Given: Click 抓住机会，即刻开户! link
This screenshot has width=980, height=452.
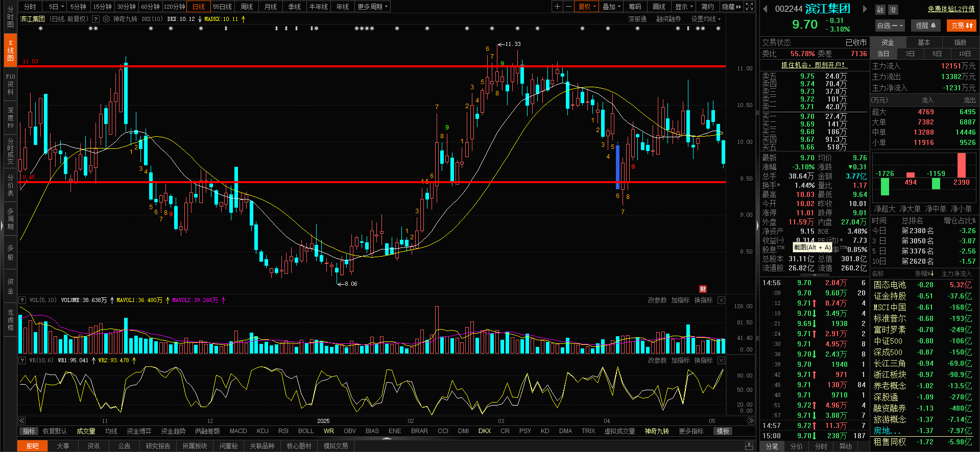Looking at the screenshot, I should (x=814, y=65).
